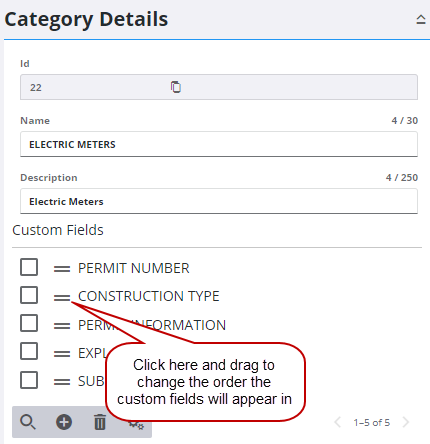The width and height of the screenshot is (430, 444).
Task: Tick the CONSTRUCTION TYPE checkbox
Action: point(29,295)
